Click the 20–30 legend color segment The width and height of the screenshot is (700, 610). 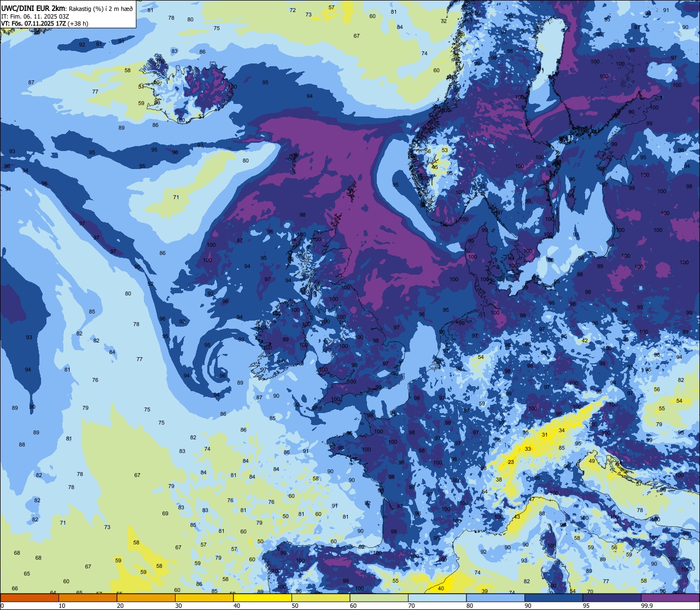(x=146, y=597)
